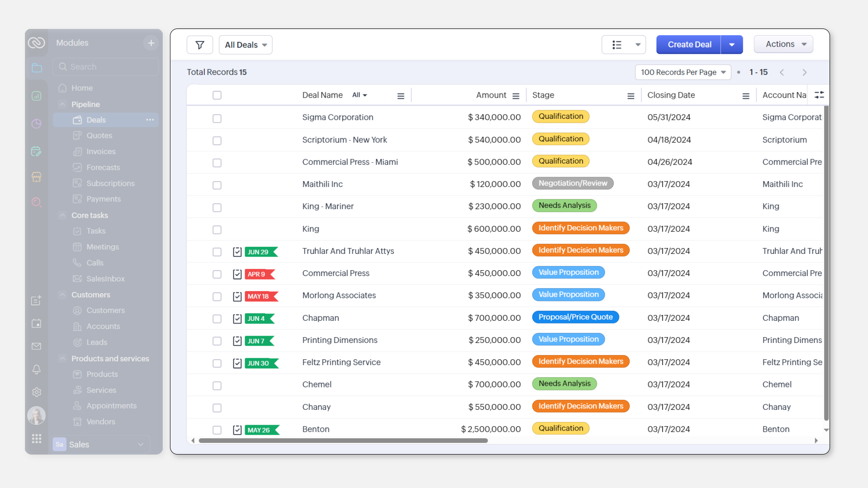This screenshot has height=488, width=868.
Task: Check the select-all header checkbox
Action: tap(217, 95)
